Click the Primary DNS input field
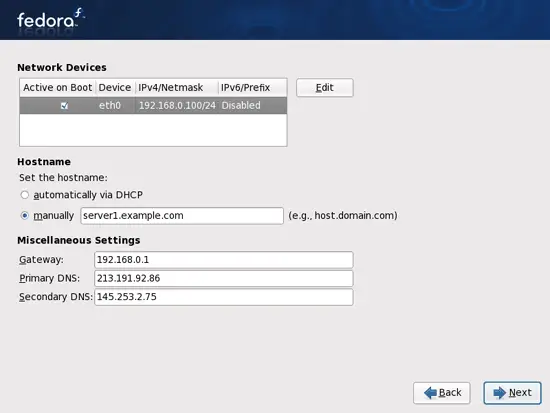 (x=223, y=278)
